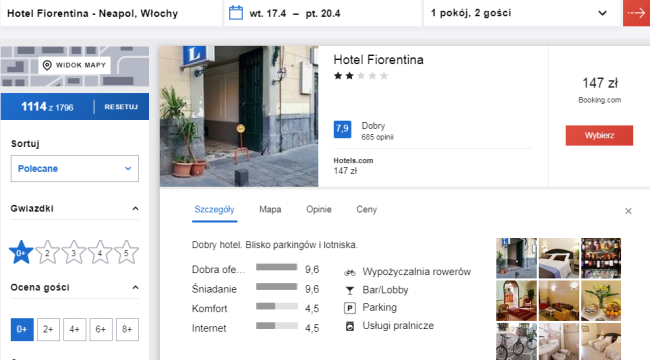This screenshot has width=650, height=360.
Task: Click the Wybierz button
Action: pos(599,136)
